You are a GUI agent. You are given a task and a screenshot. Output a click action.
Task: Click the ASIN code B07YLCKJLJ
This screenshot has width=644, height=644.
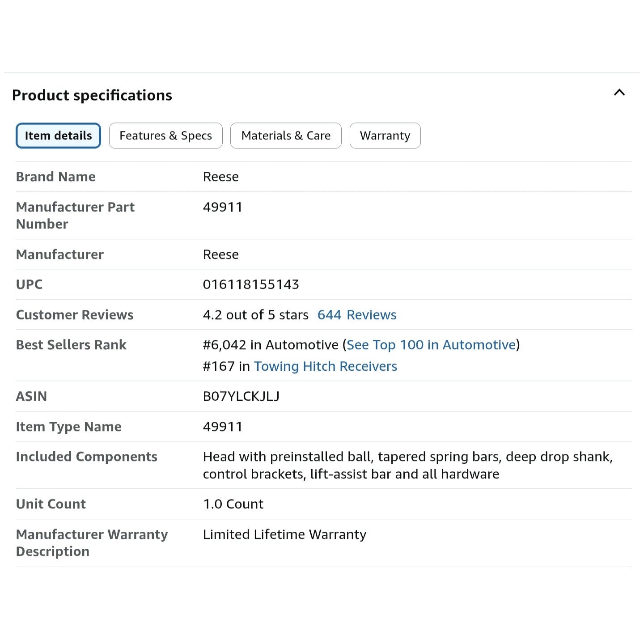241,396
